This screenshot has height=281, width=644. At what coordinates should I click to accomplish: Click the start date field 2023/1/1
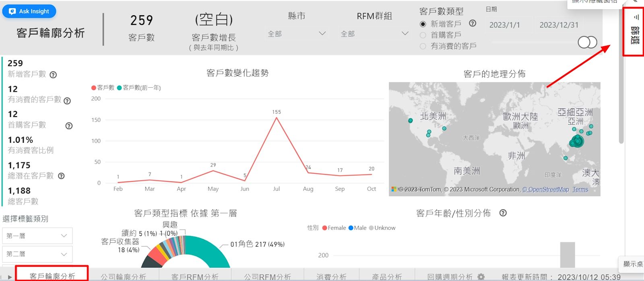505,25
